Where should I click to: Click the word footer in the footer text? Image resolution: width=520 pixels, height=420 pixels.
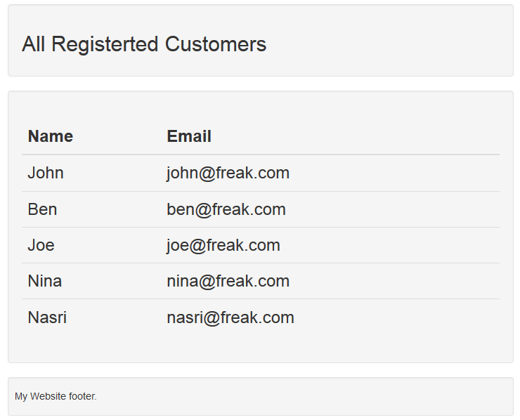82,397
